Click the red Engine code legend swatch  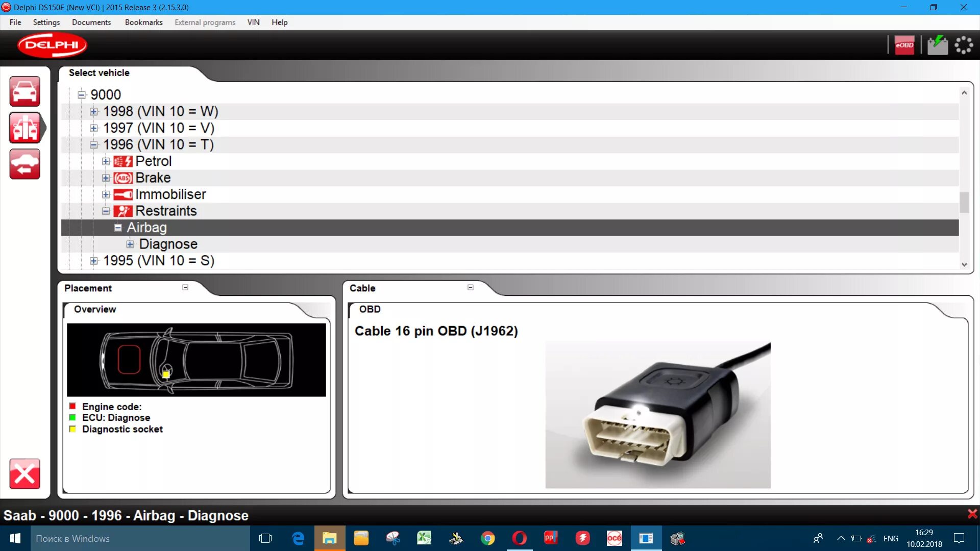[x=72, y=406]
